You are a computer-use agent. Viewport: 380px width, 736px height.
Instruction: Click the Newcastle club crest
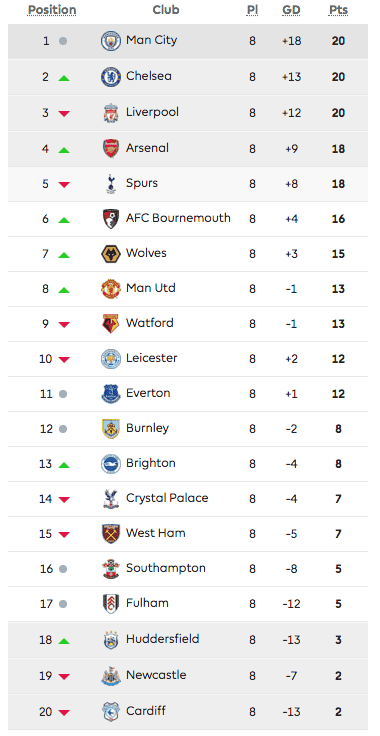111,676
